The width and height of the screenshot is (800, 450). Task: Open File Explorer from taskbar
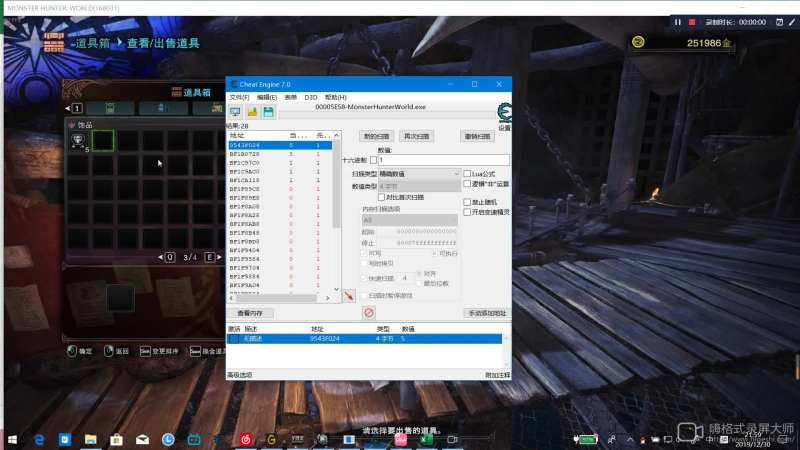click(91, 439)
